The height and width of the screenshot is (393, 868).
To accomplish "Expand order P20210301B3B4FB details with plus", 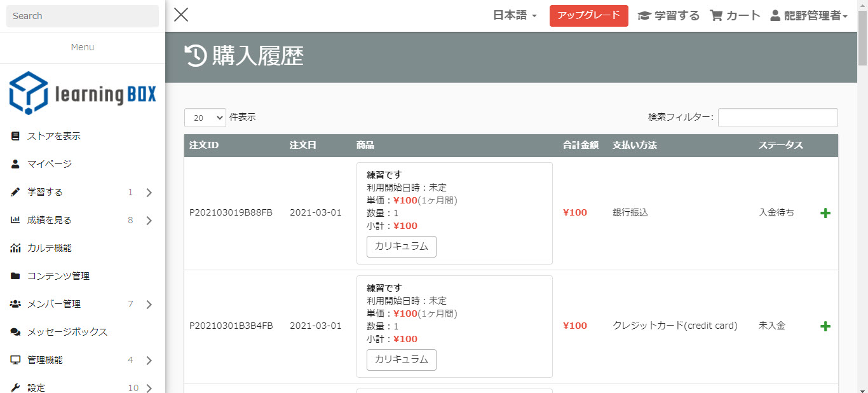I will (x=825, y=326).
